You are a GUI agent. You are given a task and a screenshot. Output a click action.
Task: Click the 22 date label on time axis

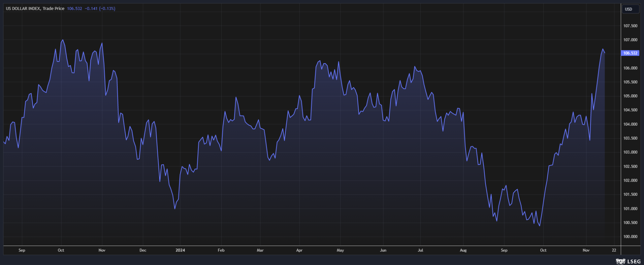[x=614, y=250]
